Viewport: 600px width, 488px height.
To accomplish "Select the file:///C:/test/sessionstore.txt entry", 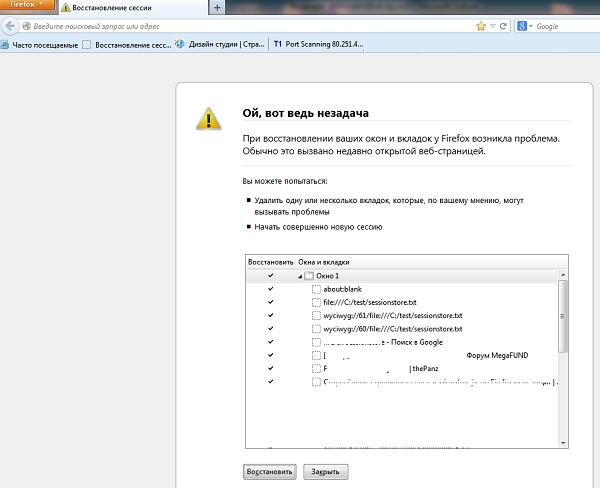I will pos(370,302).
